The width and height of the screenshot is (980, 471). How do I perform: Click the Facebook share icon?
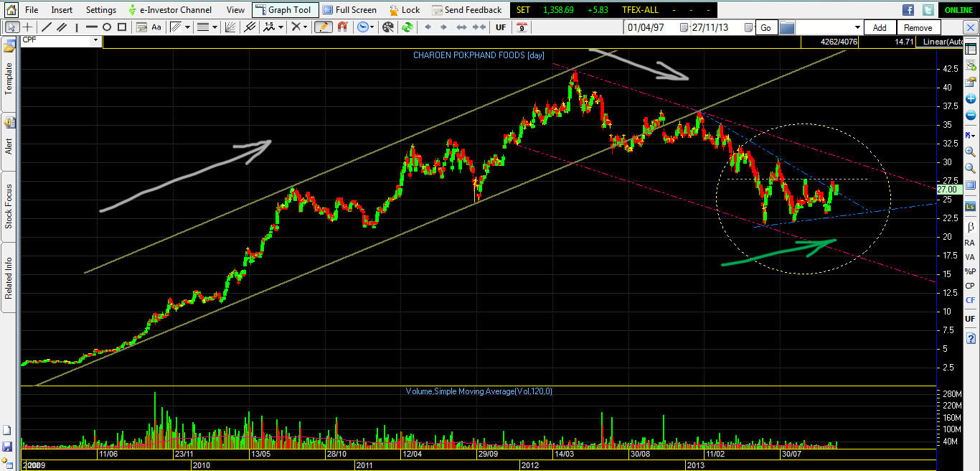point(908,10)
